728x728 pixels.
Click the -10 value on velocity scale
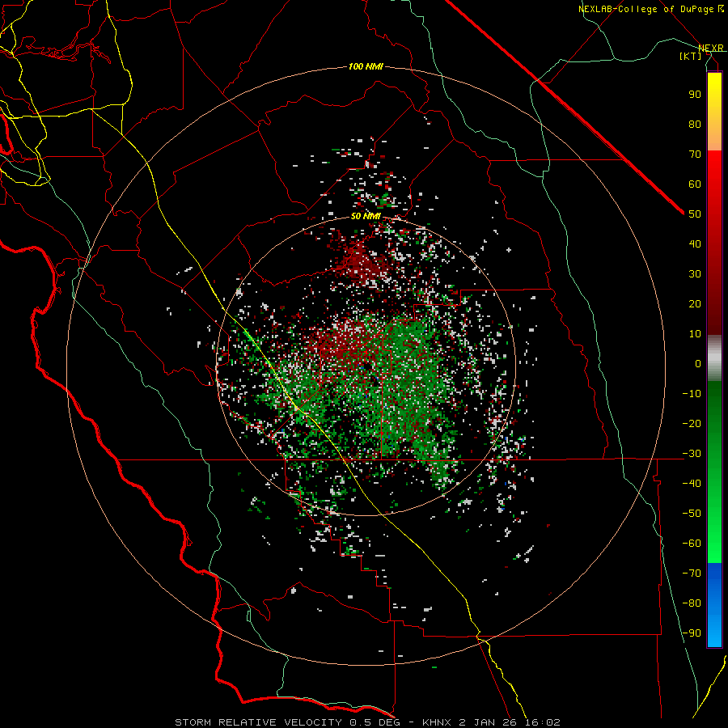click(692, 394)
